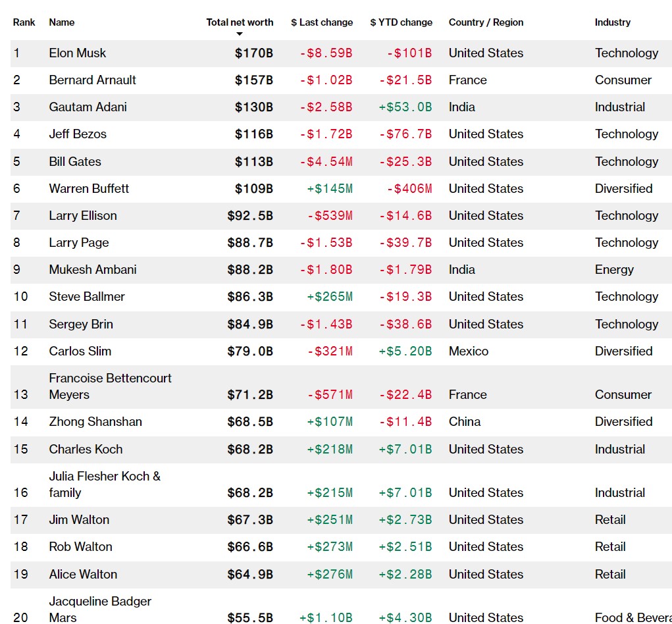
Task: Click Julia Flesher Koch & family name
Action: (x=104, y=484)
